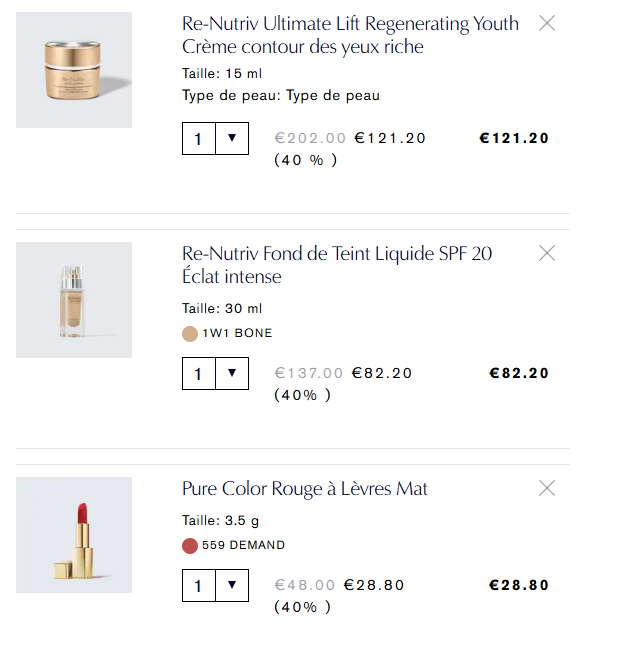Click the 1W1 BONE shade label

tap(237, 333)
